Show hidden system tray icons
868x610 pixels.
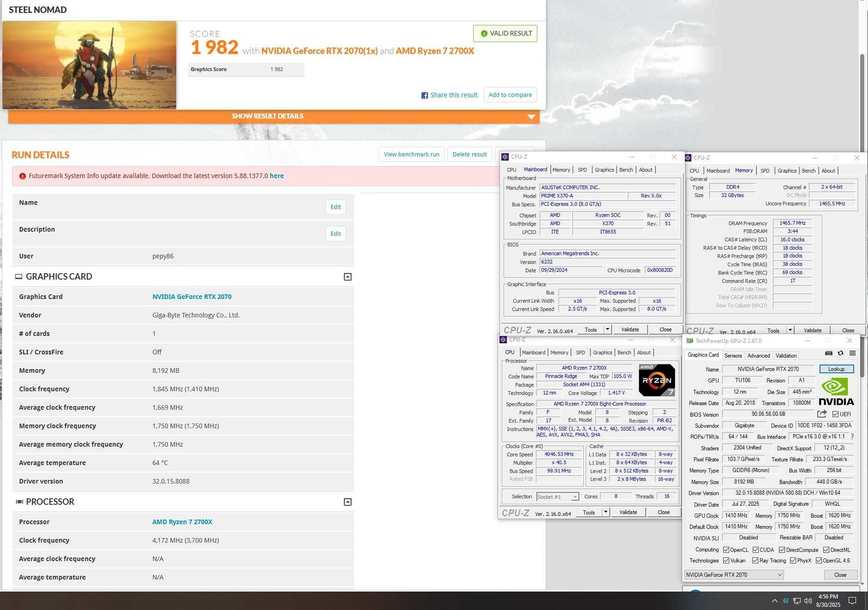[x=774, y=601]
